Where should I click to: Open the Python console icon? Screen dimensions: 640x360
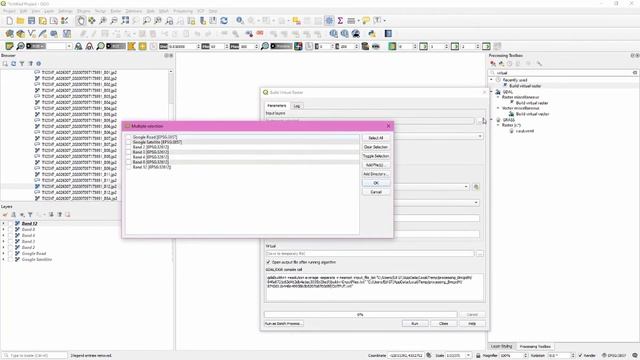point(372,33)
